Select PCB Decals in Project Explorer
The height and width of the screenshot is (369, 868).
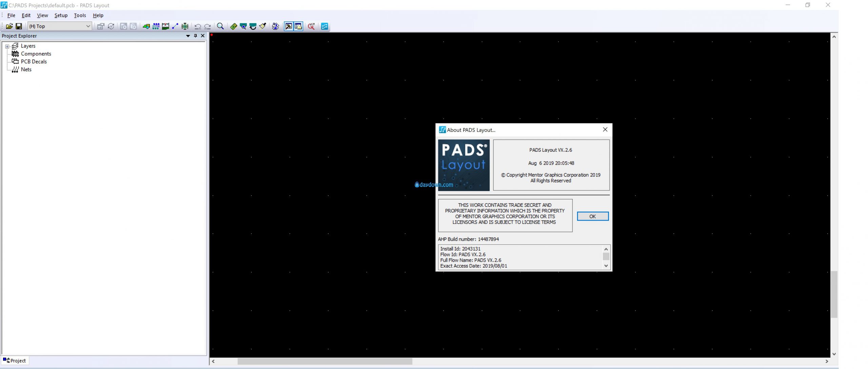(x=34, y=61)
